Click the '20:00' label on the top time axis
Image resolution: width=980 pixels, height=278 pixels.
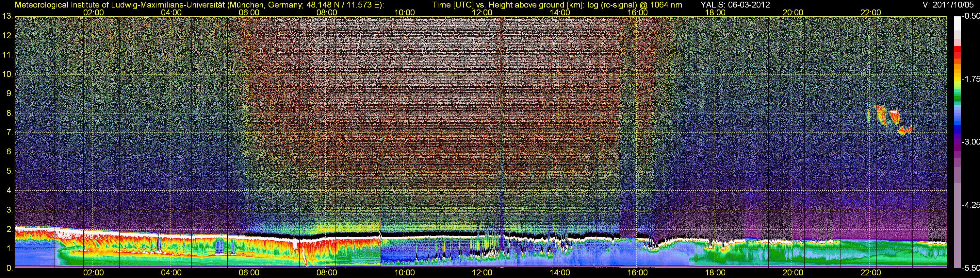(793, 12)
